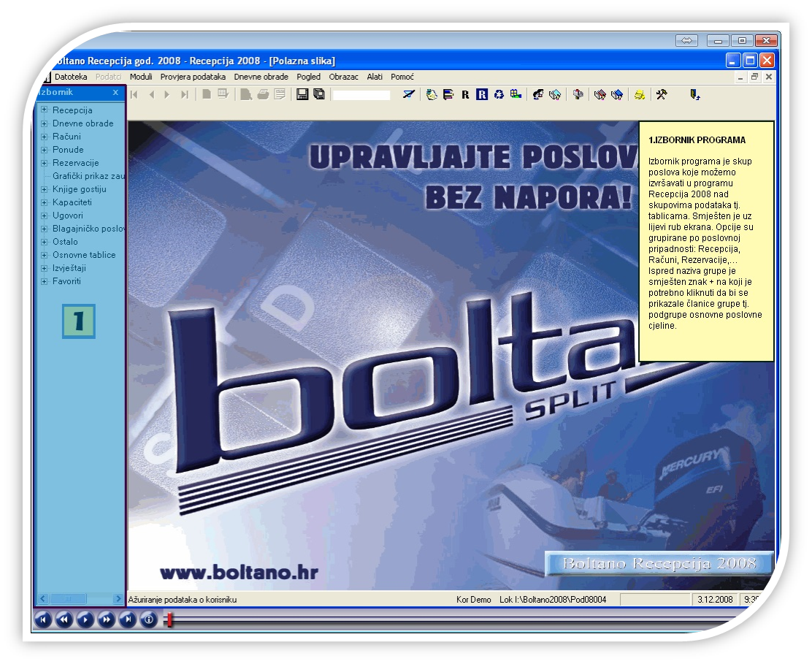
Task: Click the floppy disk save icon
Action: (302, 94)
